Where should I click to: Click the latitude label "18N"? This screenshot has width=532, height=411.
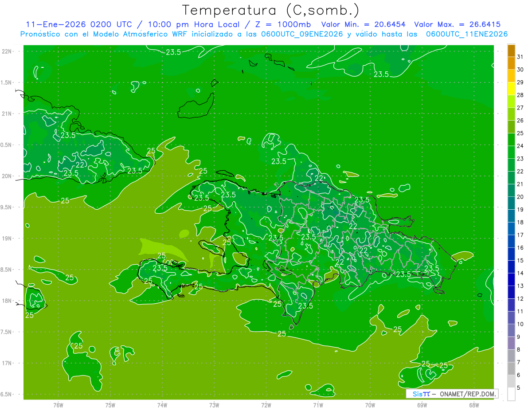[x=7, y=301]
